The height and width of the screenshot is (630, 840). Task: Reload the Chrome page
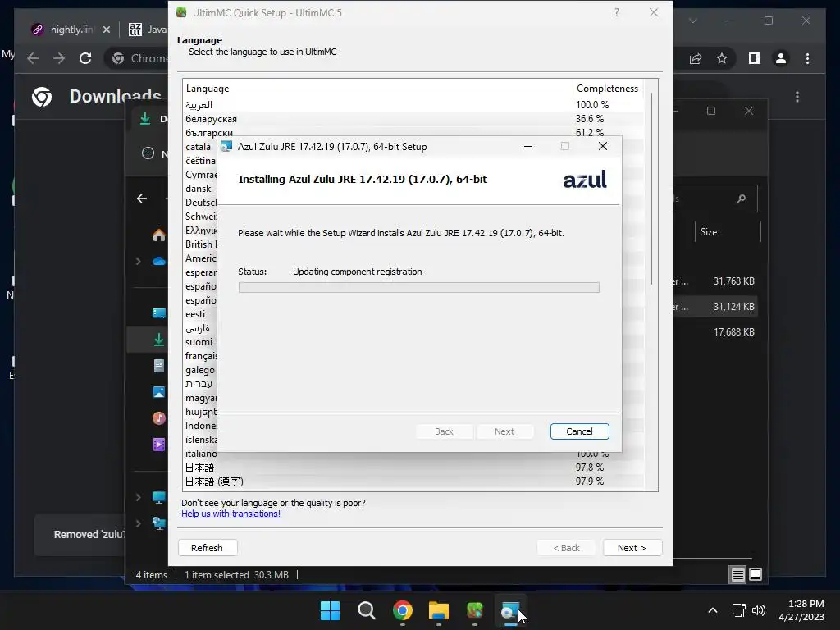(85, 58)
